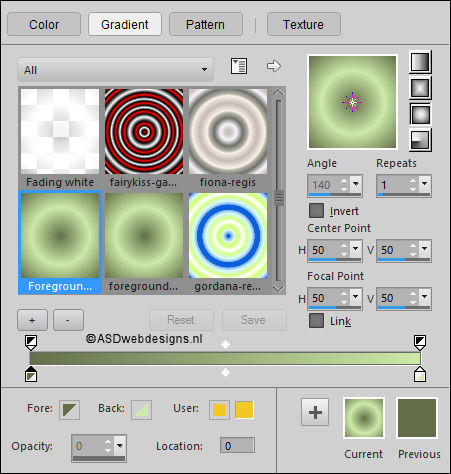The width and height of the screenshot is (451, 474).
Task: Click the first yellow User color swatch
Action: point(219,410)
